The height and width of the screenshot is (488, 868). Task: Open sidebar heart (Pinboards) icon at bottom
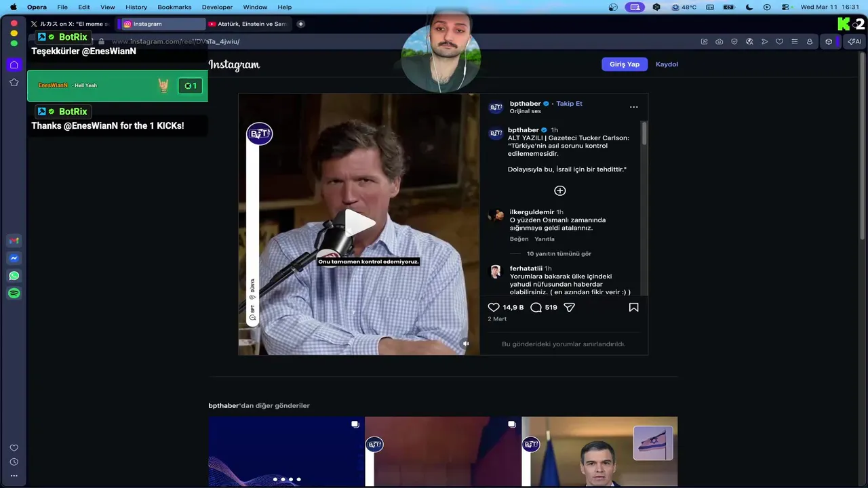[14, 448]
